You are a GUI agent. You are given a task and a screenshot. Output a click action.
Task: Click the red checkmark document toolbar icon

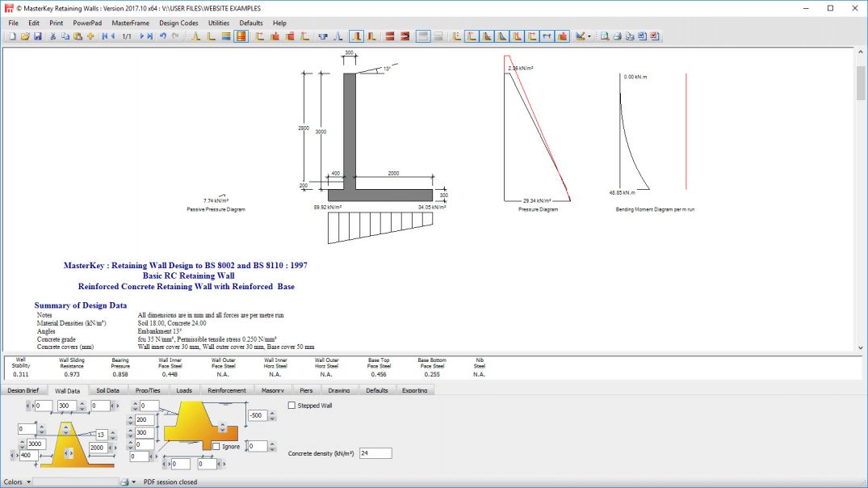[655, 36]
